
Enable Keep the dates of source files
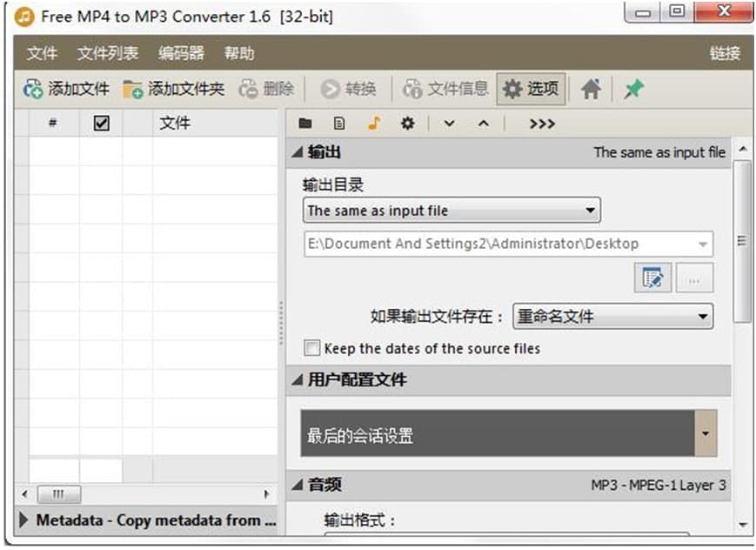point(311,348)
